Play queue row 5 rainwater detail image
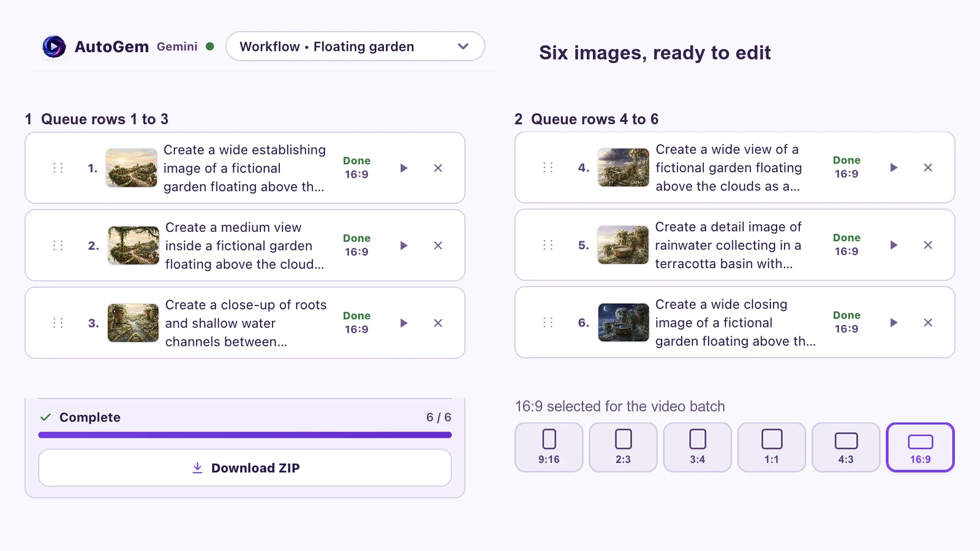 pyautogui.click(x=894, y=245)
